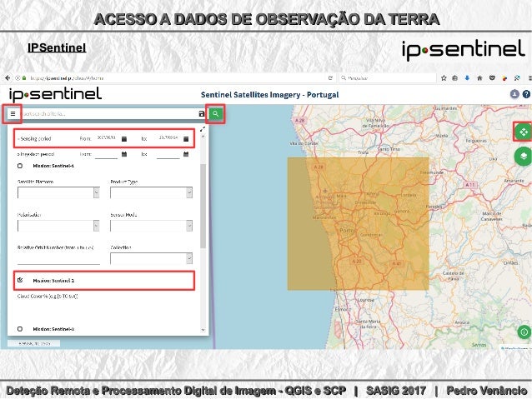Open the Product Type dropdown
Image resolution: width=532 pixels, height=399 pixels.
pyautogui.click(x=151, y=192)
